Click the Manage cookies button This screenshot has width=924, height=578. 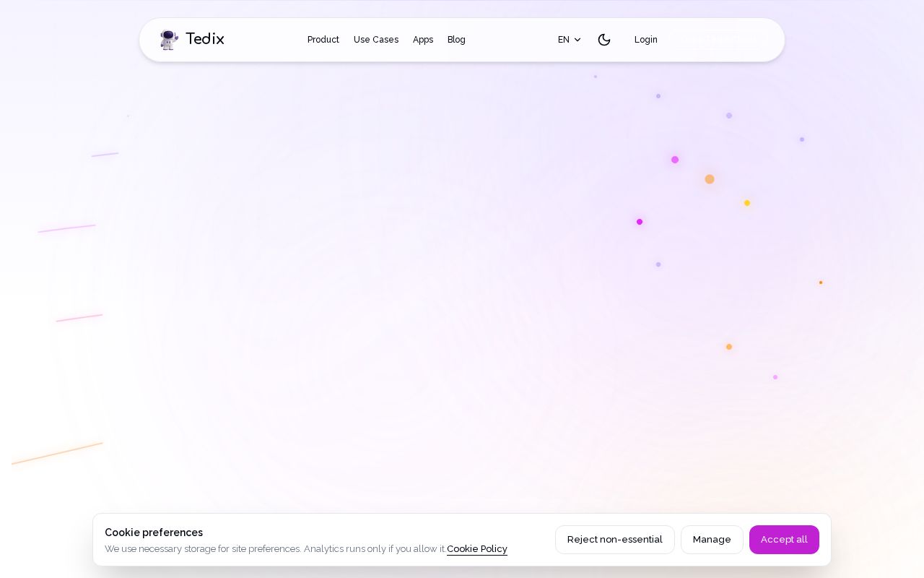712,540
